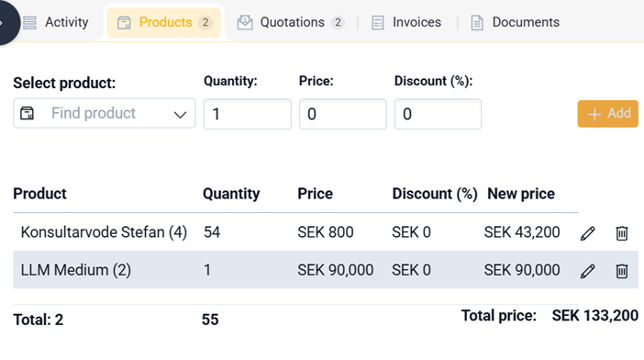Click the New price column header

[521, 194]
